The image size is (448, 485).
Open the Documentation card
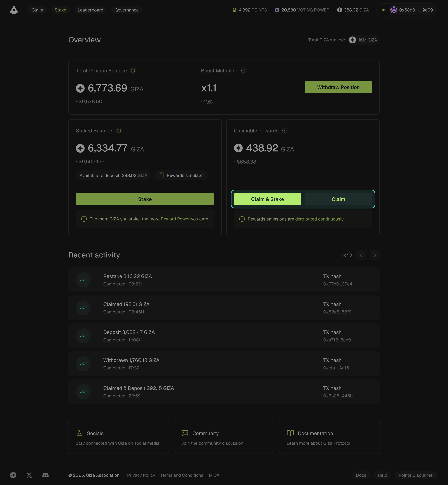(329, 438)
